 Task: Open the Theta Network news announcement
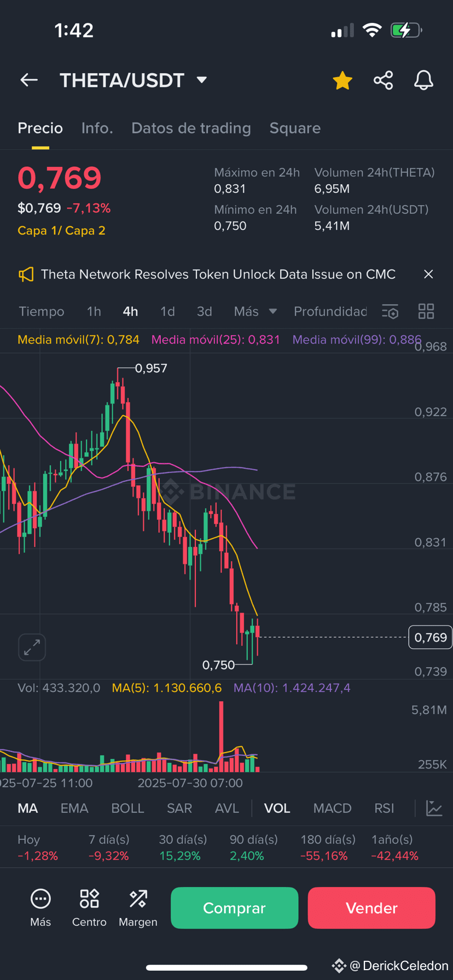coord(218,275)
